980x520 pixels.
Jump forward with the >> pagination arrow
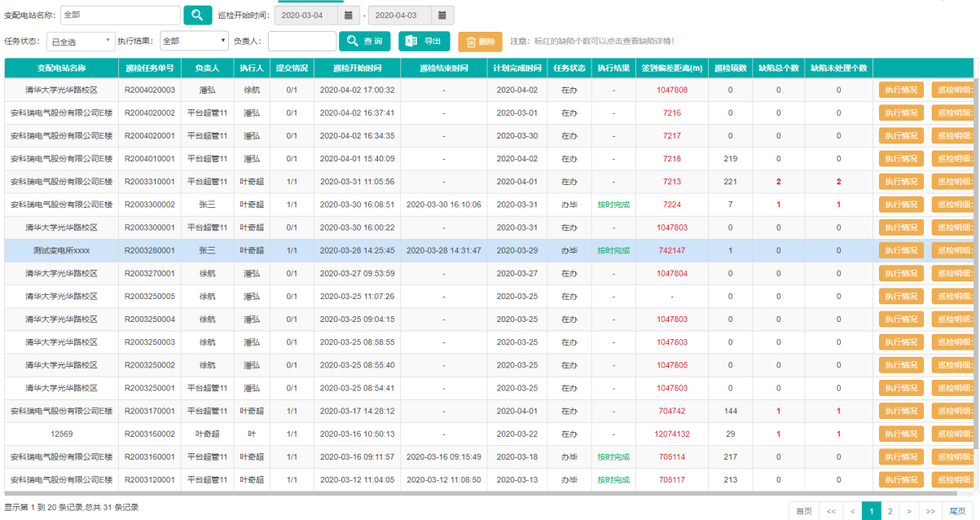[x=930, y=511]
